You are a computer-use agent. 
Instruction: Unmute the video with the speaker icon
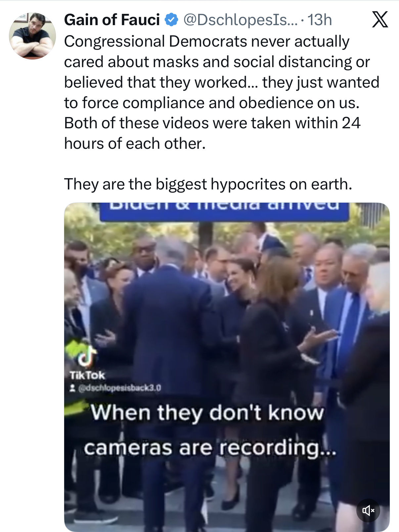tap(368, 510)
